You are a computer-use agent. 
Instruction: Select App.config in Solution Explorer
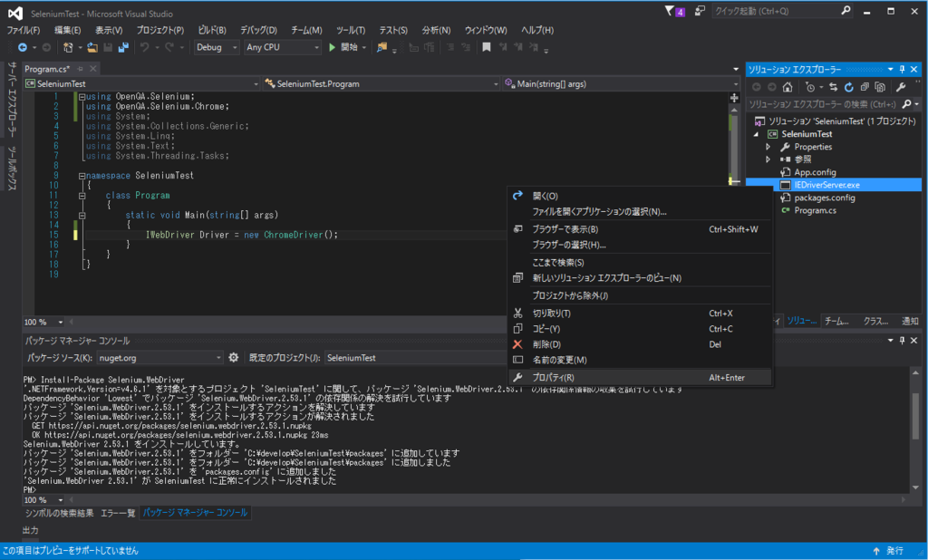(815, 172)
